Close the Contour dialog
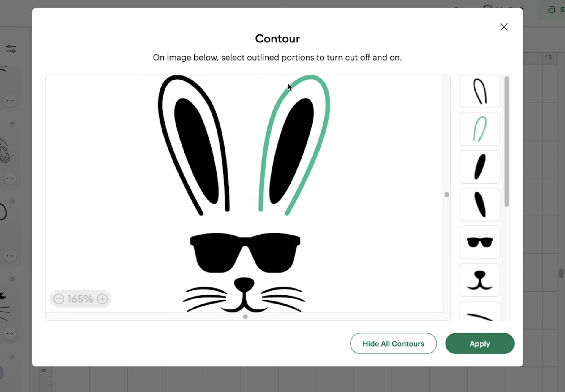Viewport: 565px width, 392px height. pyautogui.click(x=504, y=27)
